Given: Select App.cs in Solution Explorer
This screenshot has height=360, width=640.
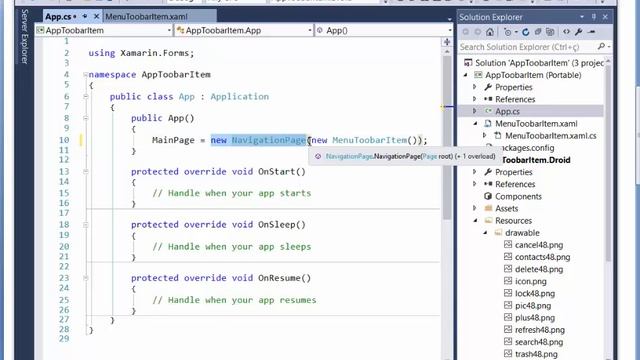Looking at the screenshot, I should [507, 111].
